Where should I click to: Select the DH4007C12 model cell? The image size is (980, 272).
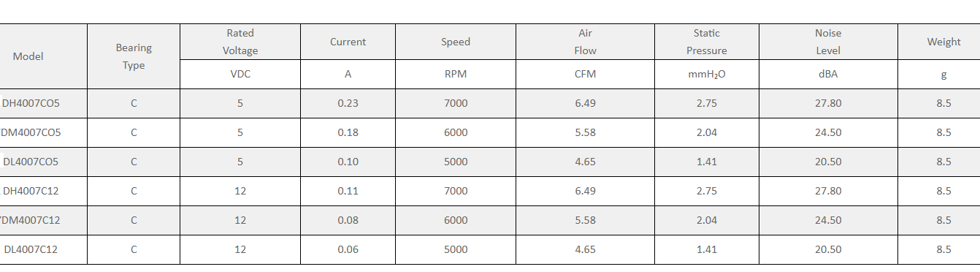(43, 191)
